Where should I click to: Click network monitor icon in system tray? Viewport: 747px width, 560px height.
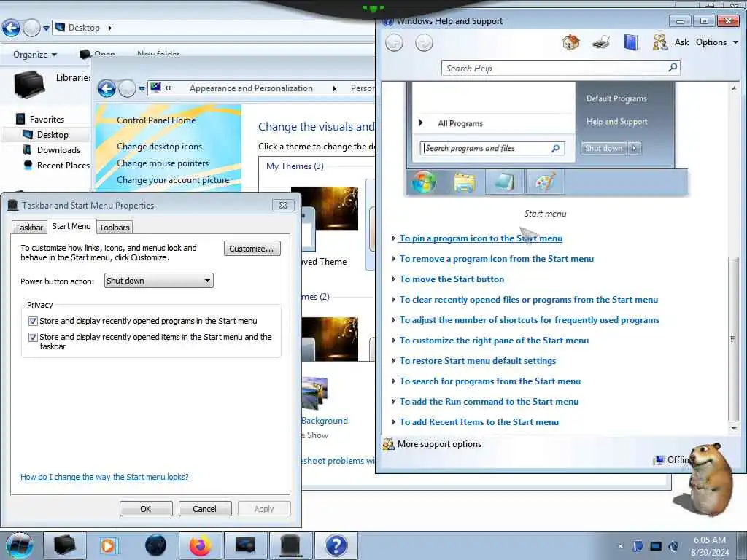click(656, 546)
